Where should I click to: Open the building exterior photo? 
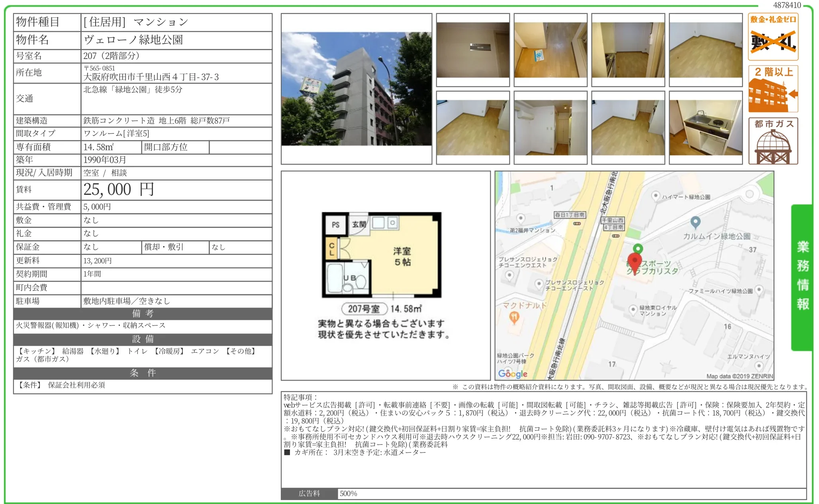click(x=356, y=89)
